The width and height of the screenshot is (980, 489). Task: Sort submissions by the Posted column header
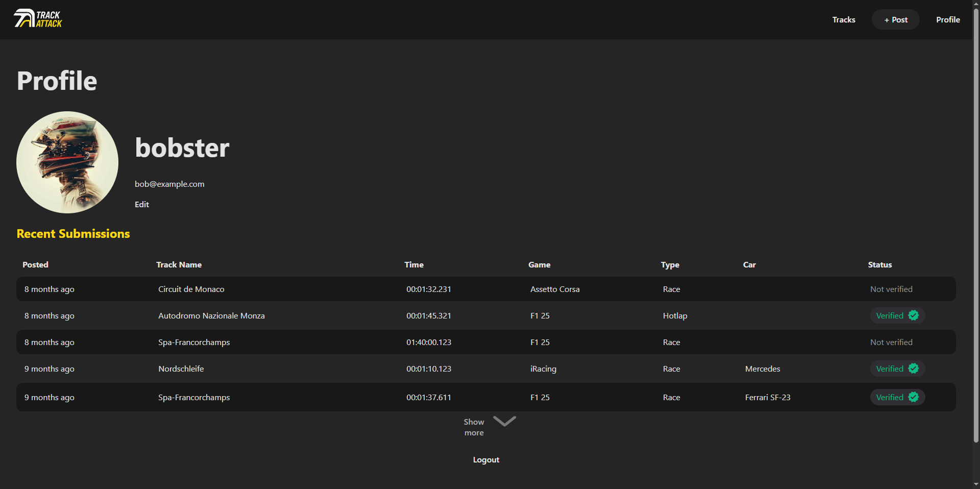tap(35, 264)
